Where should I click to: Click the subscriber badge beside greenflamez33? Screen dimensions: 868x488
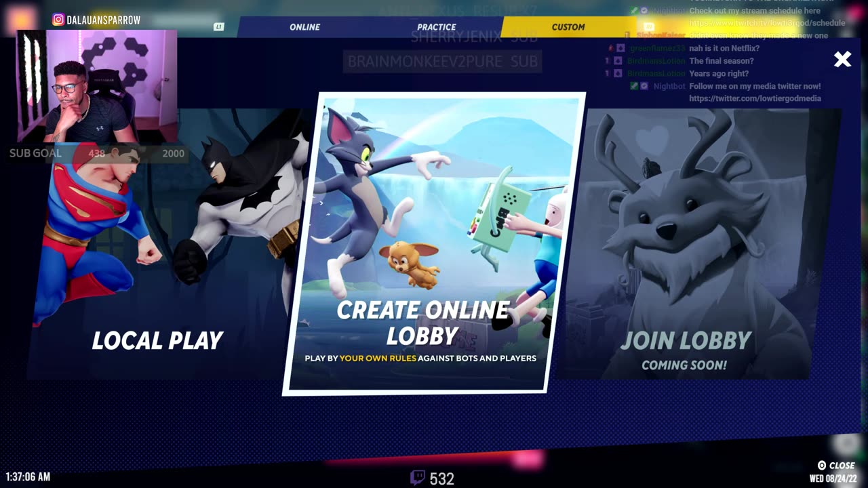coord(620,48)
